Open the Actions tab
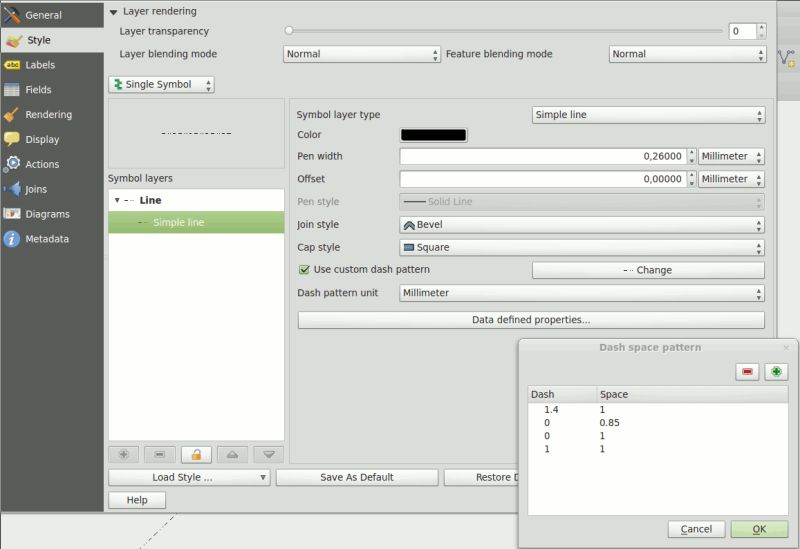 pyautogui.click(x=52, y=164)
